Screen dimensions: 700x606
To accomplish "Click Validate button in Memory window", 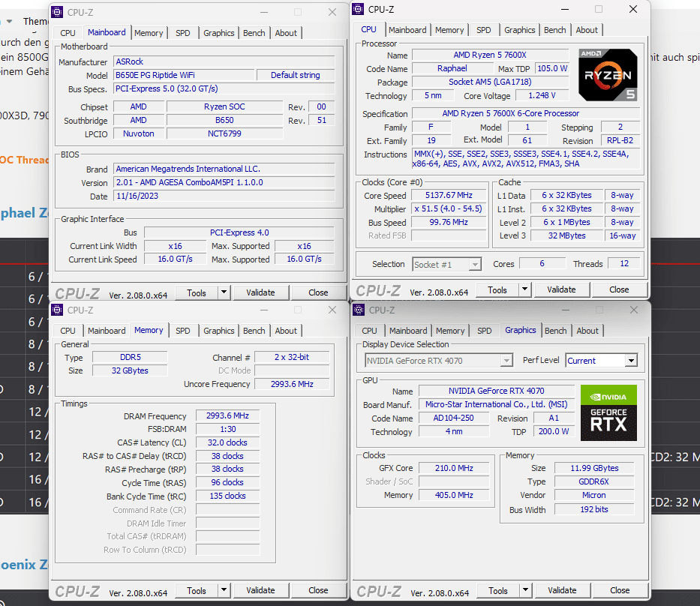I will 260,590.
